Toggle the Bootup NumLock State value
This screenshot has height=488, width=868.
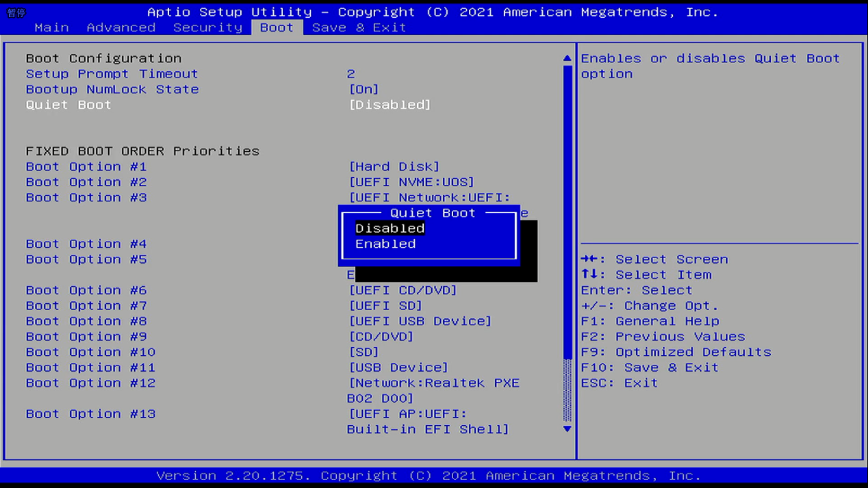point(363,90)
